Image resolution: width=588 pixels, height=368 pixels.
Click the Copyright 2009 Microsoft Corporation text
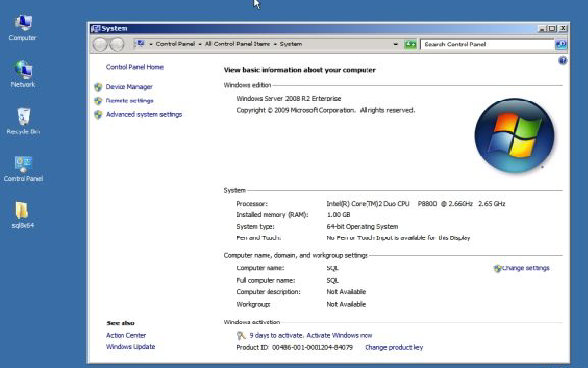coord(325,110)
